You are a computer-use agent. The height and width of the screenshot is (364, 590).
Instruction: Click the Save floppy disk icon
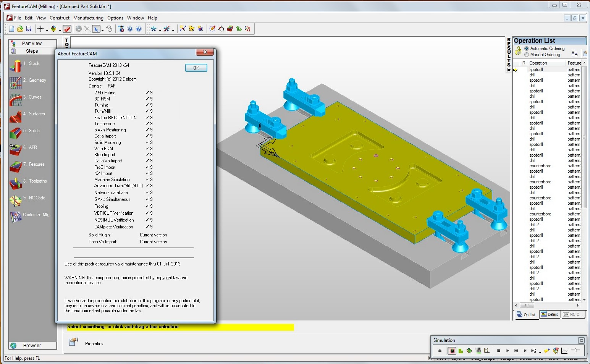pyautogui.click(x=29, y=29)
